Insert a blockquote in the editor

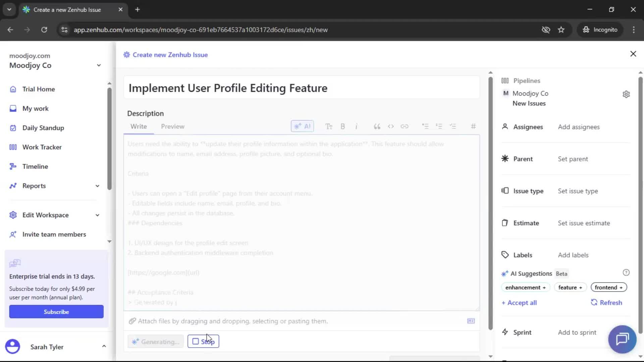click(x=377, y=126)
